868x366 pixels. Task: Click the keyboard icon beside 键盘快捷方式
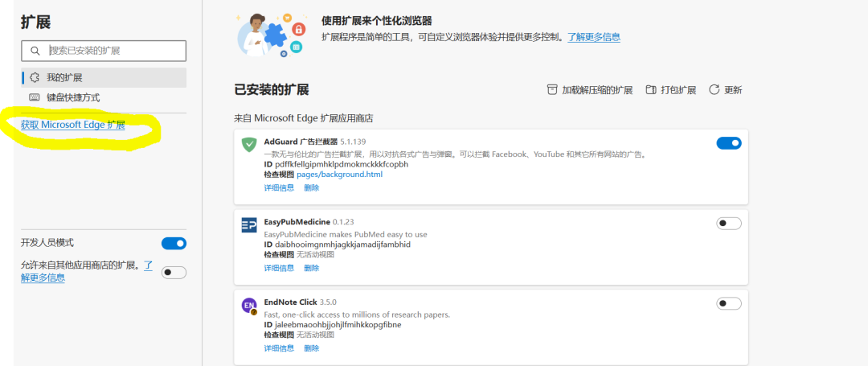click(x=35, y=97)
